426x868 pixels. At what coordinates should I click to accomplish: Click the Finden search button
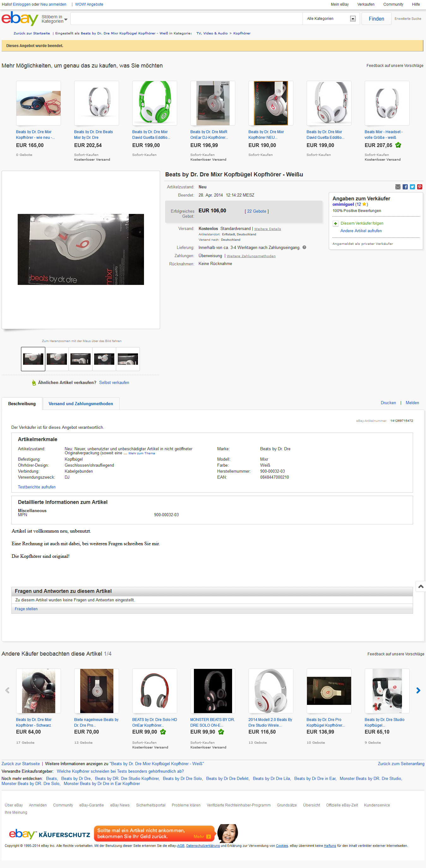(376, 19)
